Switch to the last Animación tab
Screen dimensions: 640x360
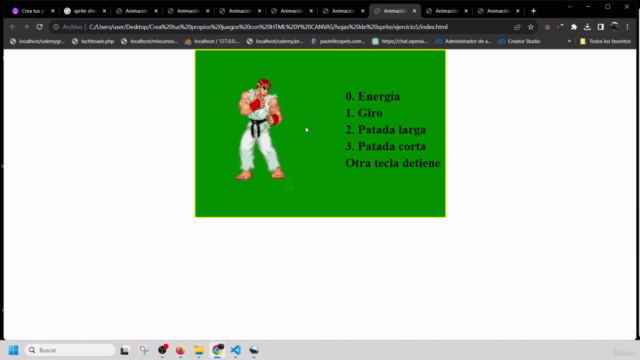pos(498,11)
